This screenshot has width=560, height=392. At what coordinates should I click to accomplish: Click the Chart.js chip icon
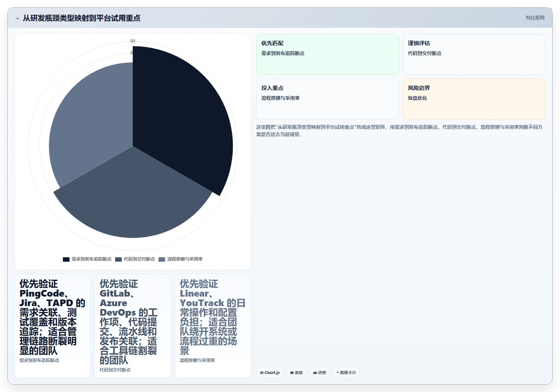(x=262, y=373)
